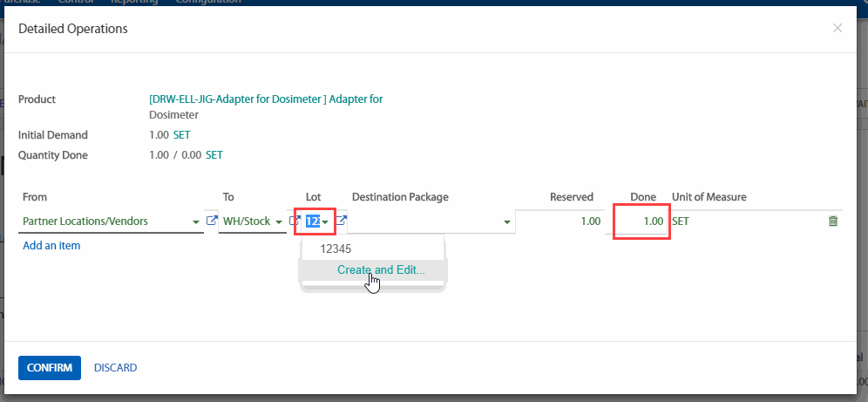868x402 pixels.
Task: Click into the Lot text input
Action: [312, 221]
